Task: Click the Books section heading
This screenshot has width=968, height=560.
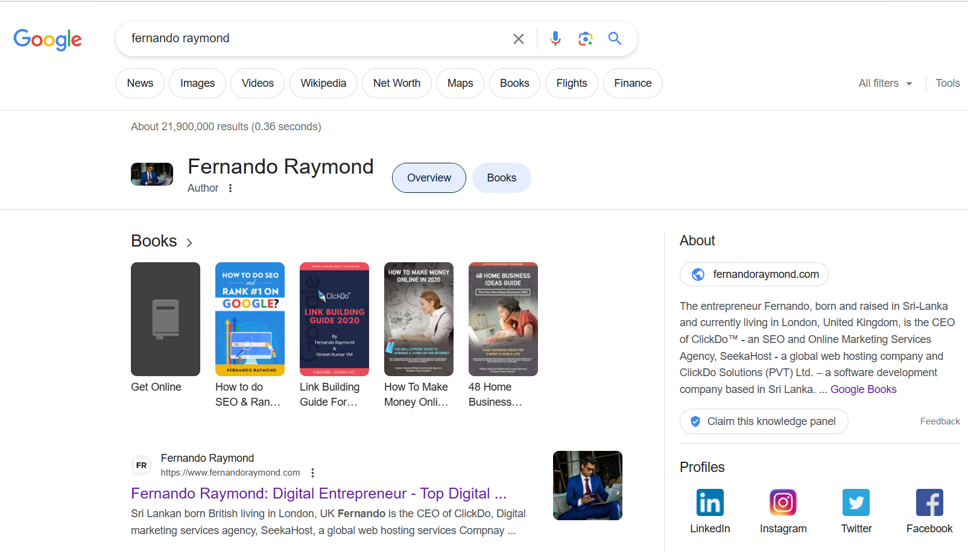Action: point(154,241)
